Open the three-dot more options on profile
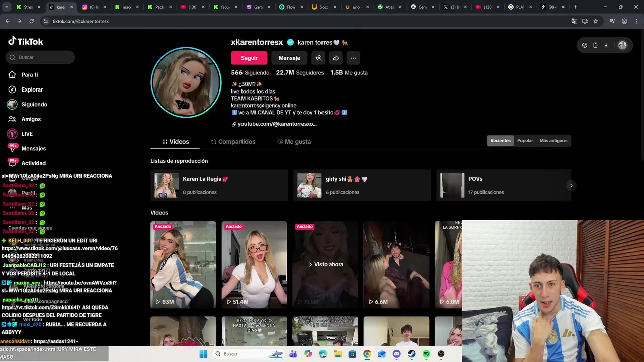The height and width of the screenshot is (362, 644). [x=353, y=58]
